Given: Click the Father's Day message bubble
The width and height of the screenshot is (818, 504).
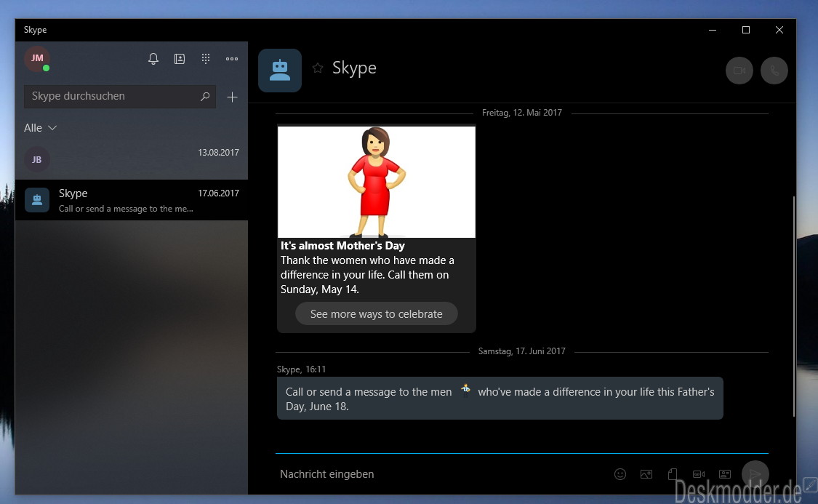Looking at the screenshot, I should point(500,398).
